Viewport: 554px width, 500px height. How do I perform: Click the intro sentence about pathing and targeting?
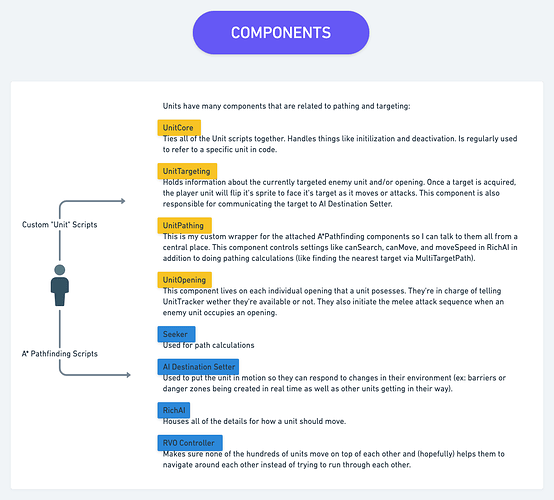point(287,106)
